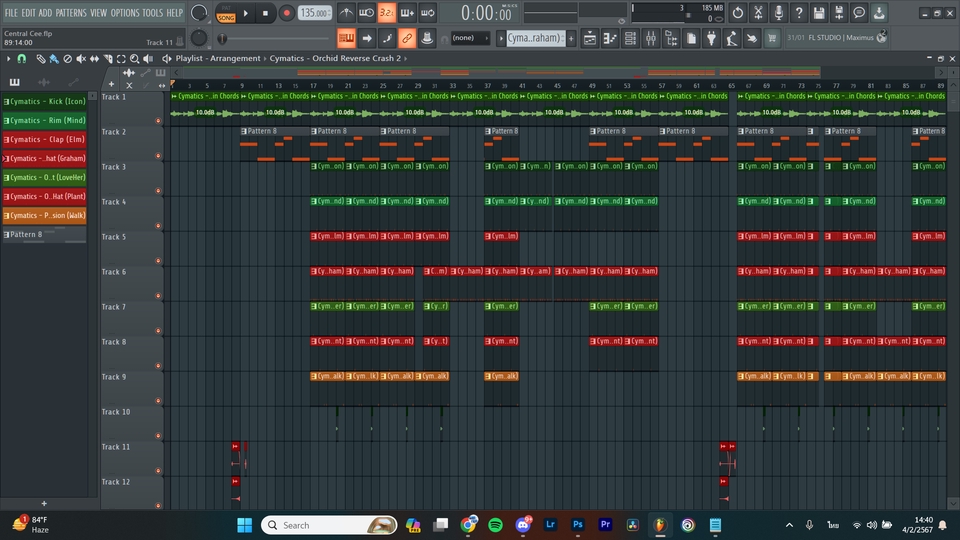
Task: Open the VIEW menu
Action: 99,12
